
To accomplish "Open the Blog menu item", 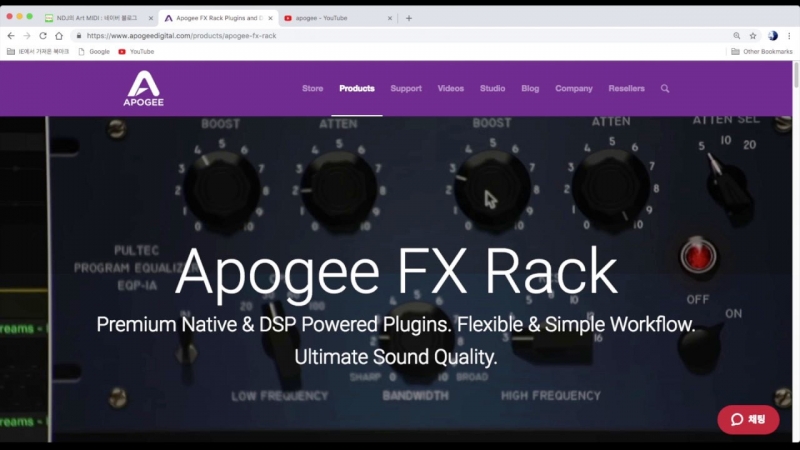I will 530,88.
